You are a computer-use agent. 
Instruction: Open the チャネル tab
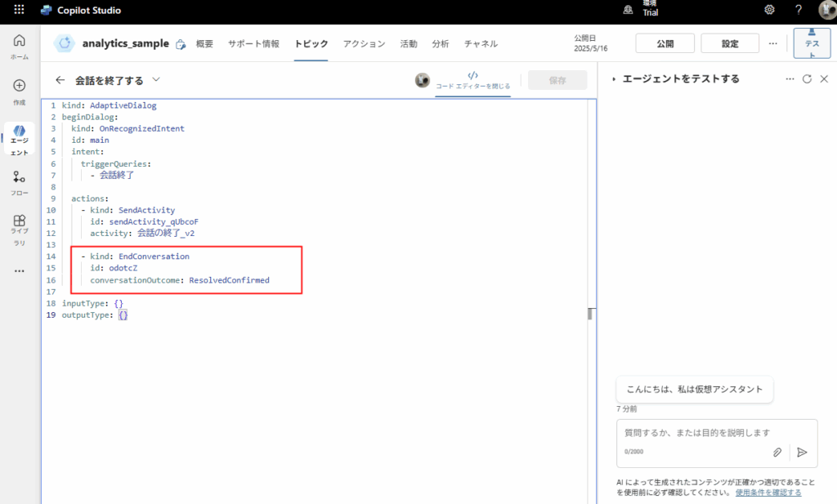pos(481,44)
